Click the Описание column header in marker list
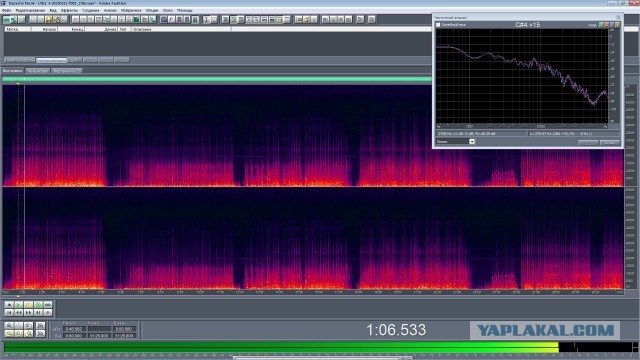The image size is (640, 360). [x=181, y=29]
